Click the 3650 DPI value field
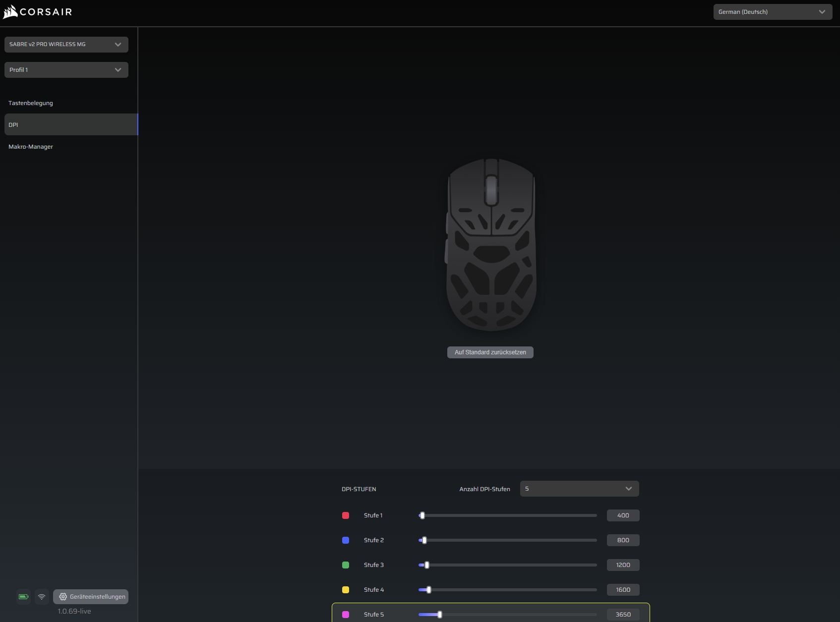The height and width of the screenshot is (622, 840). point(623,614)
